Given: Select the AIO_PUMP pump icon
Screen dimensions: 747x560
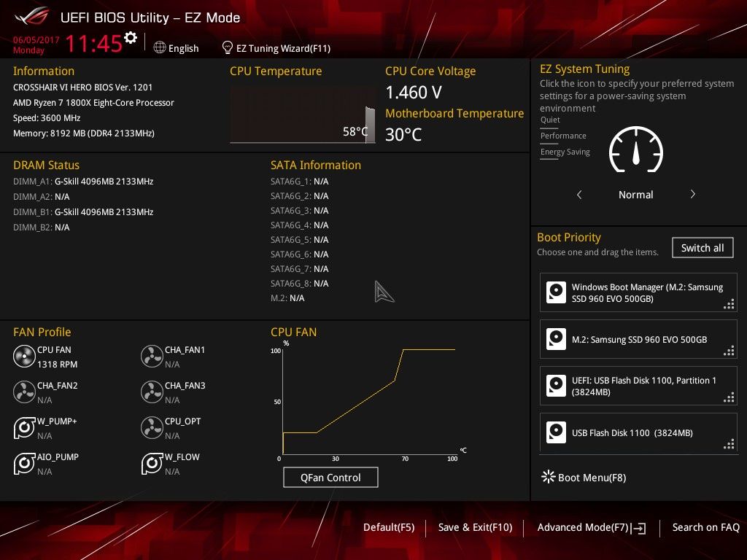Looking at the screenshot, I should coord(24,464).
